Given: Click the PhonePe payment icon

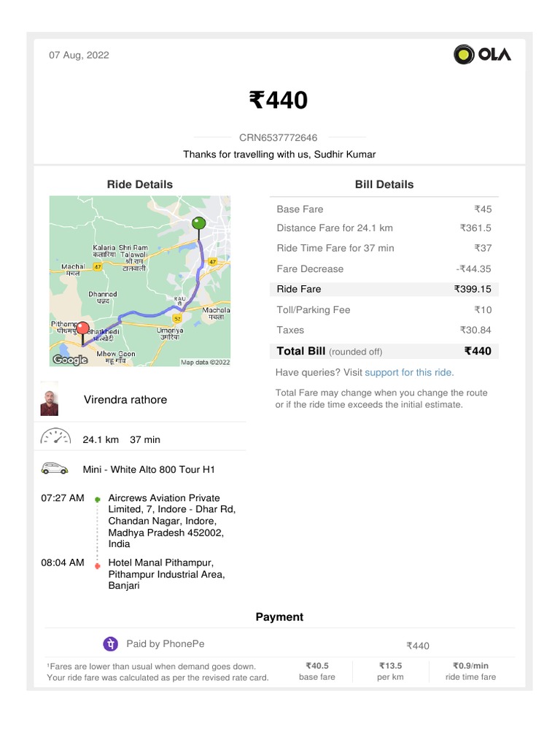Looking at the screenshot, I should pos(110,644).
